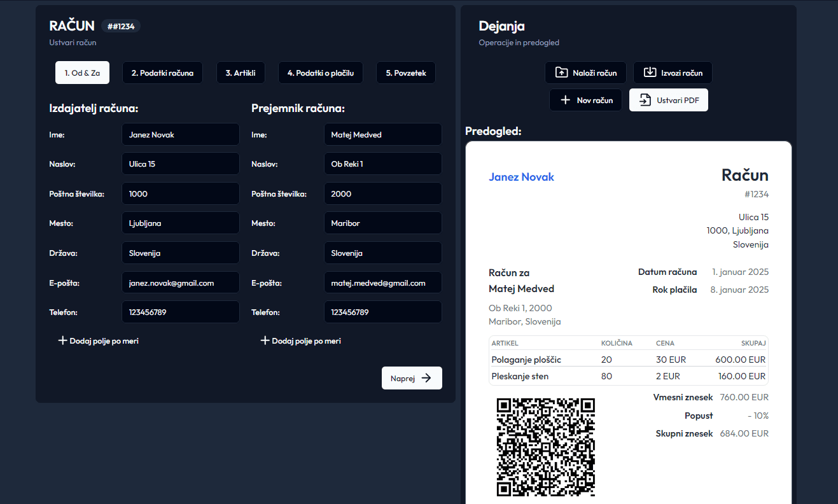This screenshot has width=838, height=504.
Task: Switch to the 2. Podatki računa tab
Action: (162, 73)
